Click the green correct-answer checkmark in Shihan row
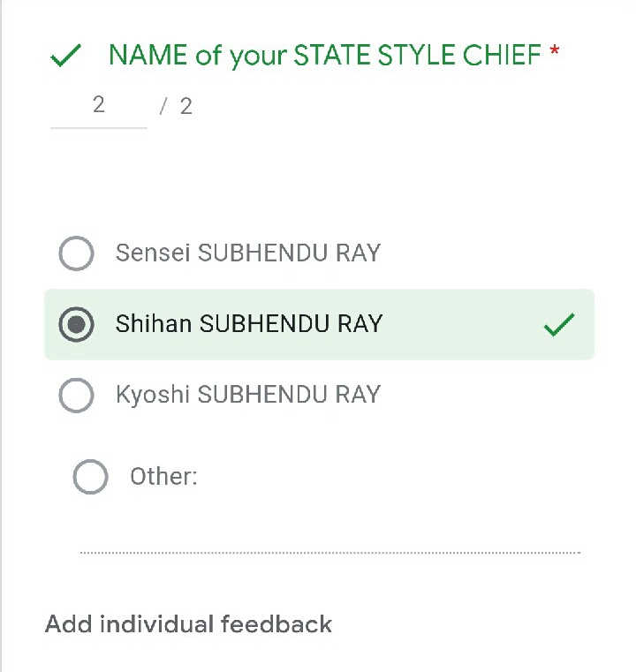The width and height of the screenshot is (636, 672). (x=559, y=325)
